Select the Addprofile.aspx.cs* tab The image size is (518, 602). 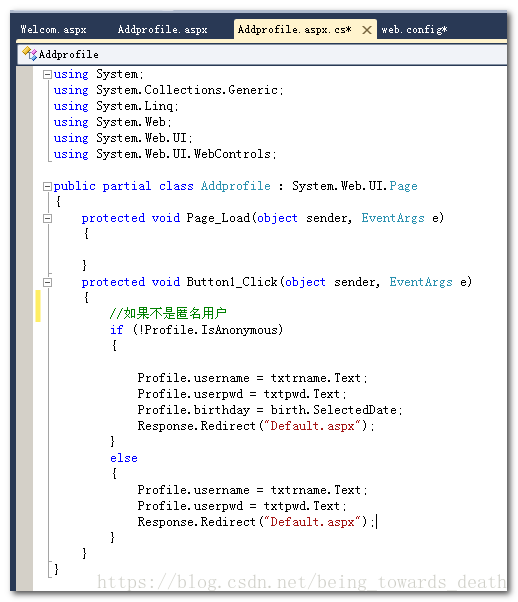(295, 30)
